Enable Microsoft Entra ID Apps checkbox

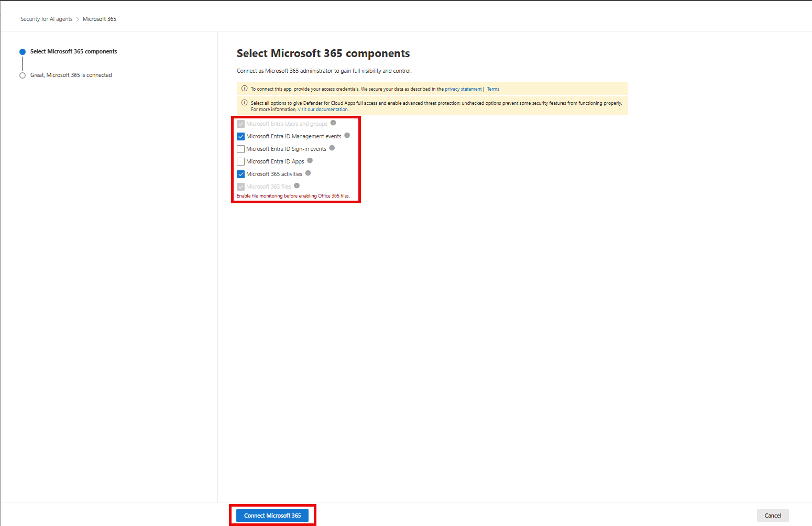point(241,162)
